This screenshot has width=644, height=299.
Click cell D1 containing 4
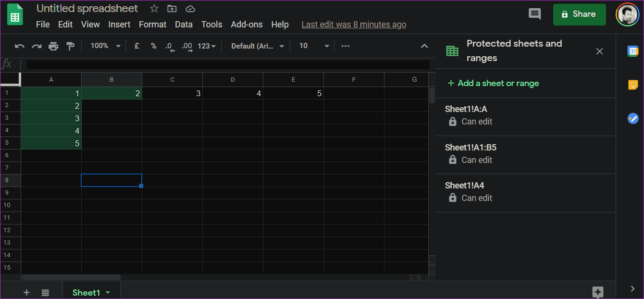tap(233, 93)
